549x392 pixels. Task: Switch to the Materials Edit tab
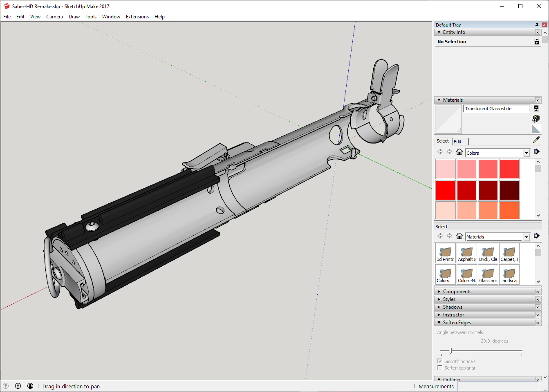tap(458, 142)
